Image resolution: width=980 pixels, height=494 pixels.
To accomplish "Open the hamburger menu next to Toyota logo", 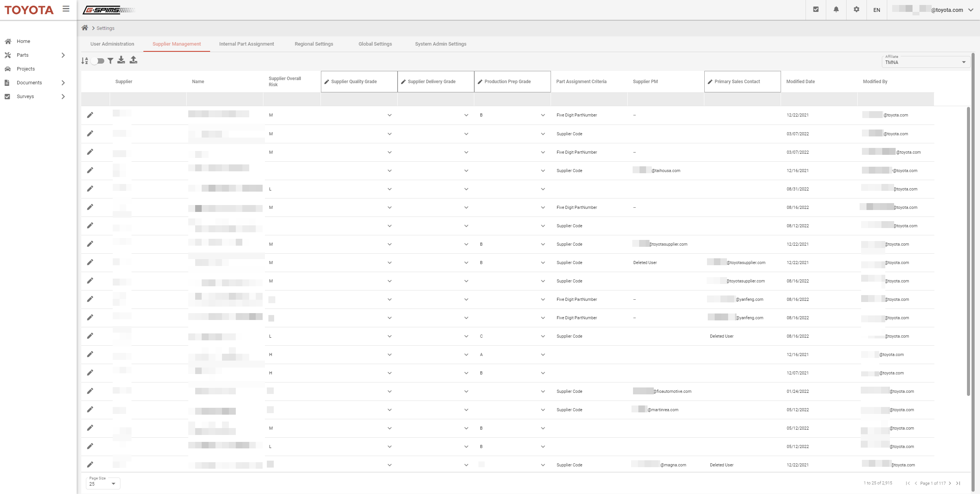I will [x=66, y=9].
